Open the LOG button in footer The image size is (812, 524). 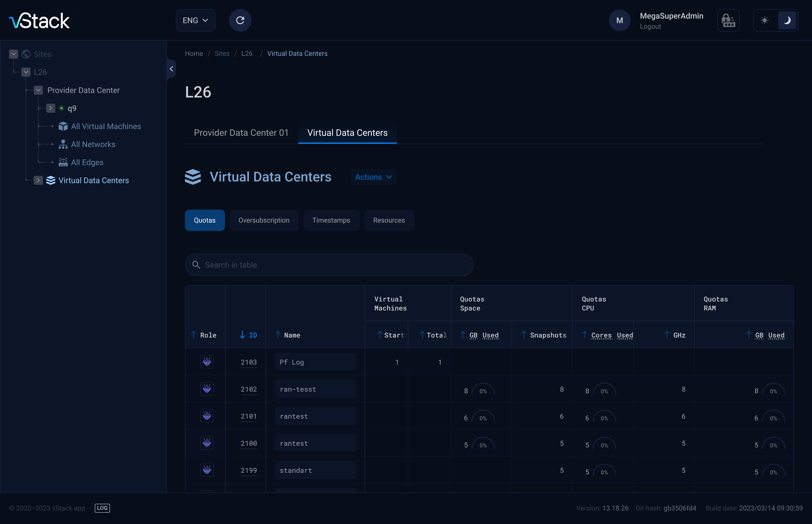coord(102,508)
